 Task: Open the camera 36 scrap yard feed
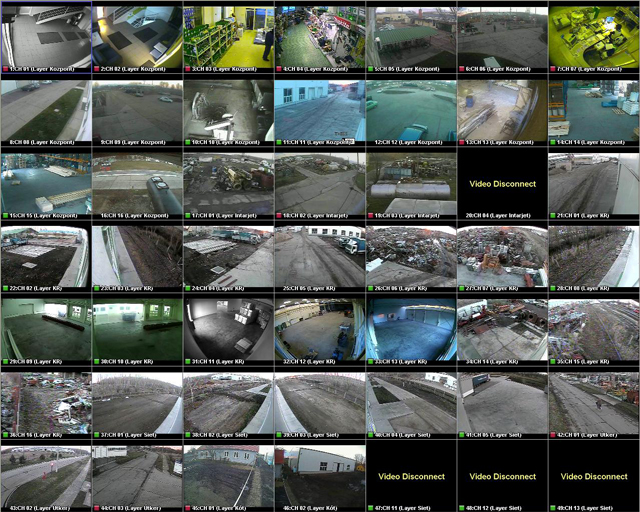[x=45, y=400]
